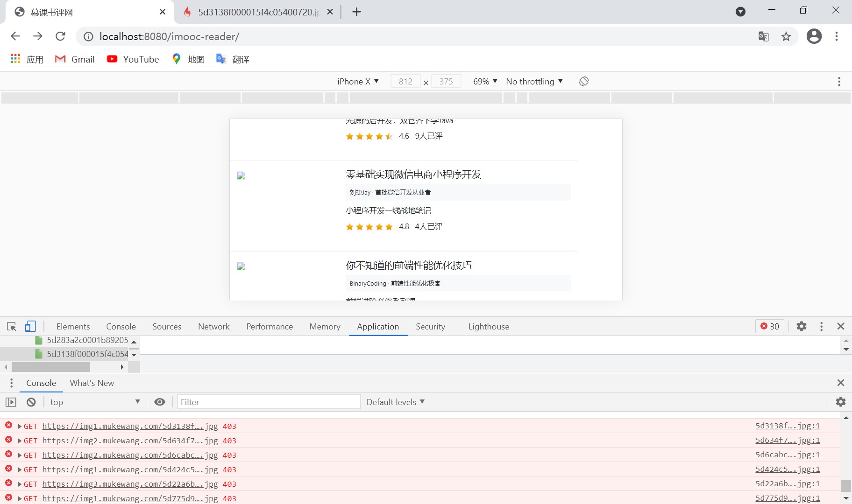Open source link 5d22a6b….jpg:1
The height and width of the screenshot is (504, 852).
coord(788,484)
